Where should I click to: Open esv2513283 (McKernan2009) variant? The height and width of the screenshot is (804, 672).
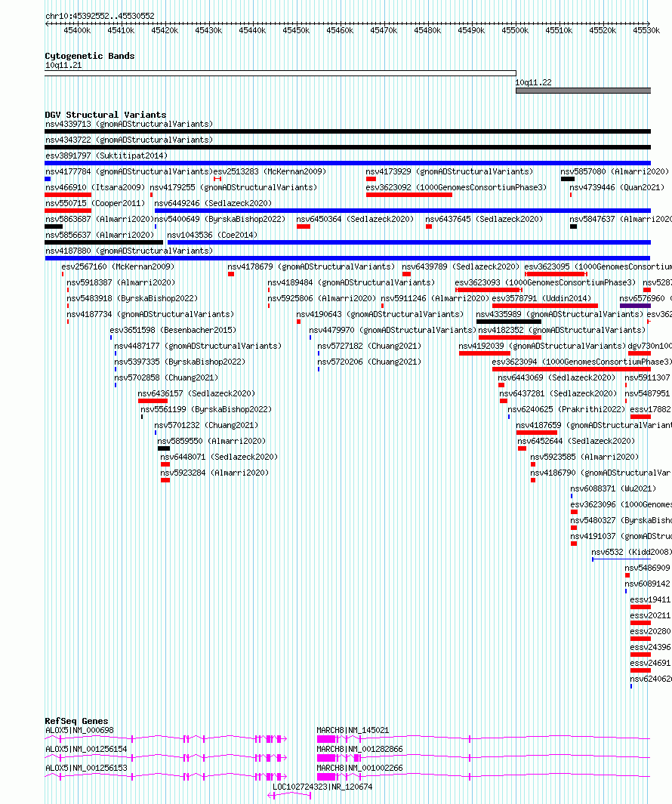[x=270, y=172]
